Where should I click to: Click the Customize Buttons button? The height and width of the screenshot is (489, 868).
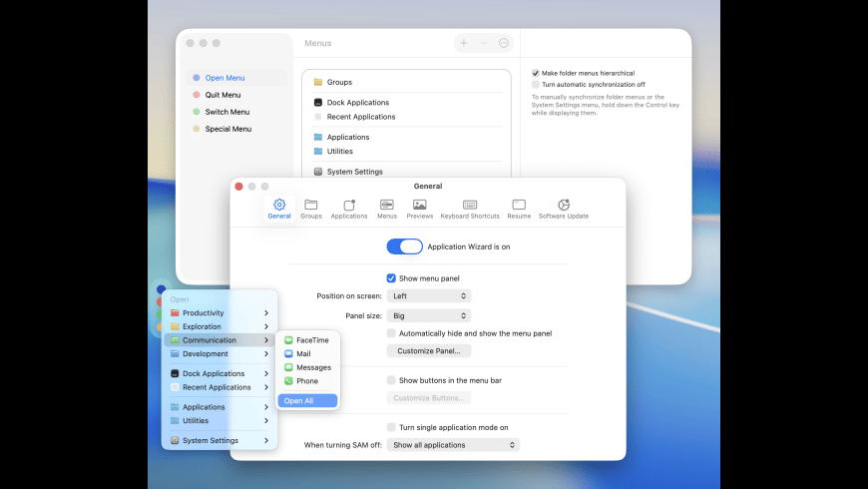pyautogui.click(x=428, y=397)
